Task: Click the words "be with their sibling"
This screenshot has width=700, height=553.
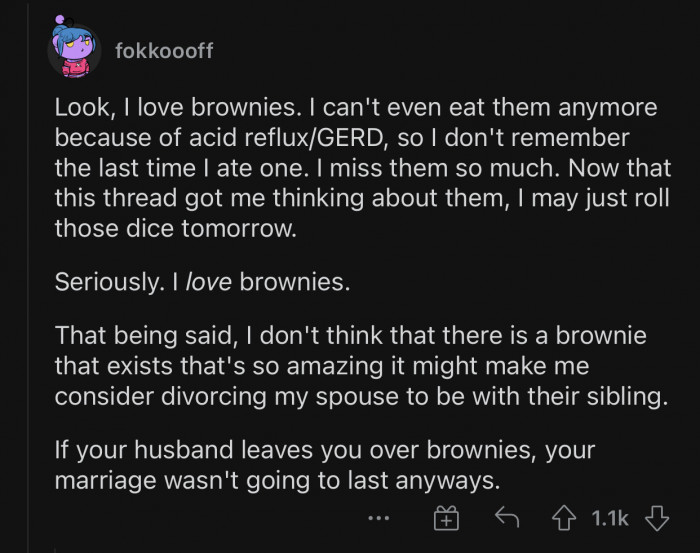Action: pyautogui.click(x=572, y=397)
